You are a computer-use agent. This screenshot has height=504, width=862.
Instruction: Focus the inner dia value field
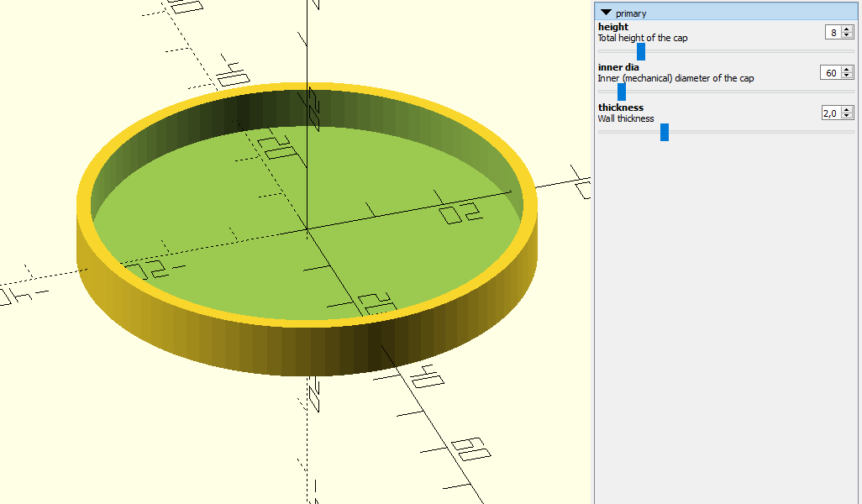click(x=830, y=72)
